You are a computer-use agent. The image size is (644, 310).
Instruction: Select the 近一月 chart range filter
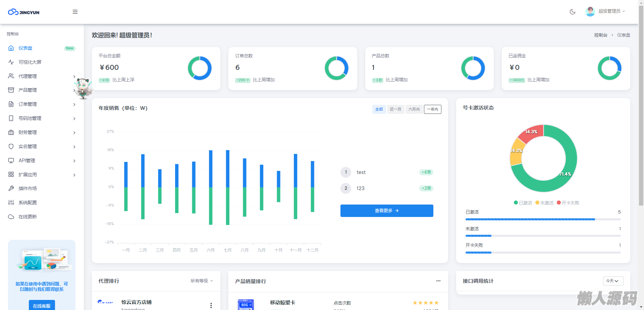coord(395,109)
